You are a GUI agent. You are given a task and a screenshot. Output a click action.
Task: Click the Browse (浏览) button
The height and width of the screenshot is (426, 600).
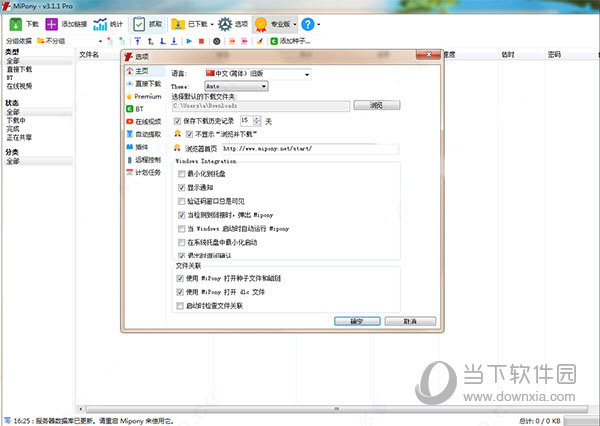(377, 105)
